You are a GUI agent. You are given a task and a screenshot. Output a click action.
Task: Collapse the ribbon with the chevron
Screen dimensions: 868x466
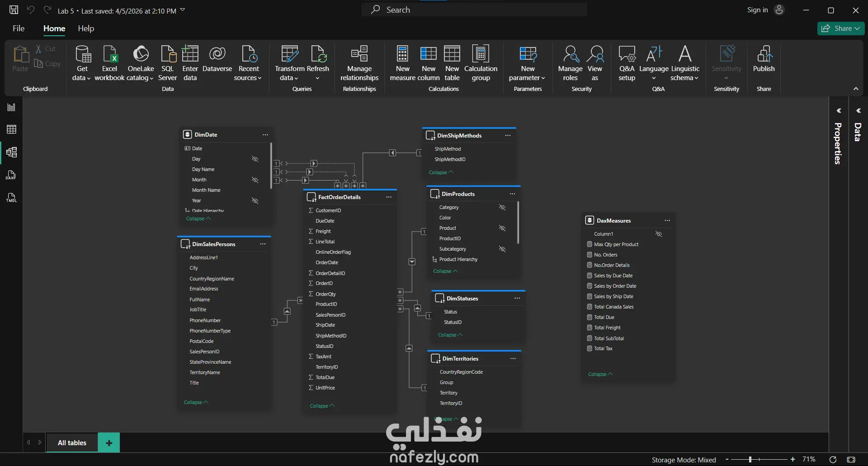[x=856, y=89]
